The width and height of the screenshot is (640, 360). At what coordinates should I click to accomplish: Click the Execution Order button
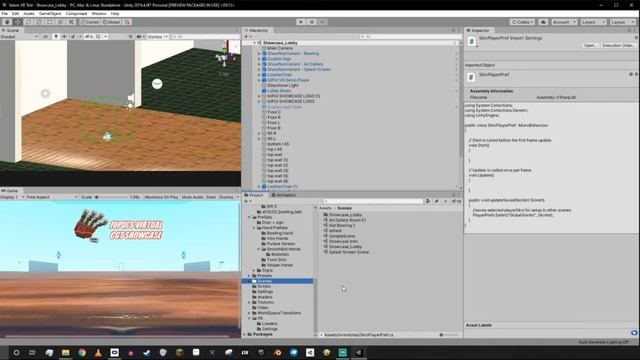click(618, 45)
